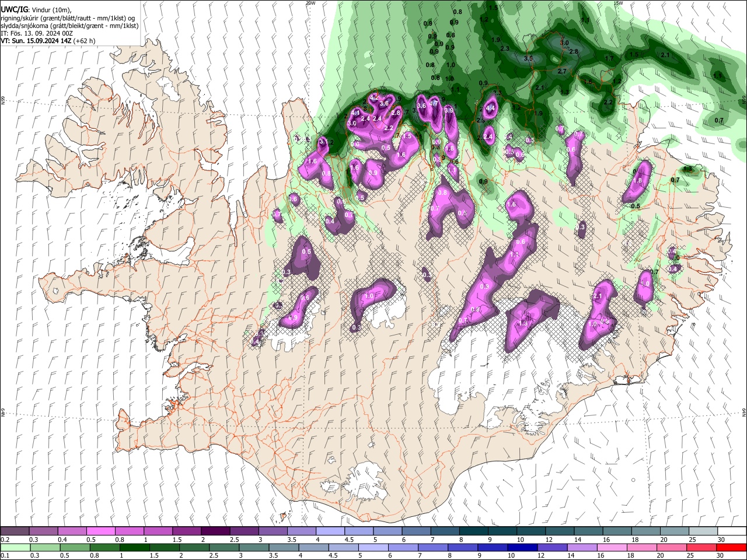
Task: Select the dark mauve 0.2 snow legend swatch
Action: 15,531
